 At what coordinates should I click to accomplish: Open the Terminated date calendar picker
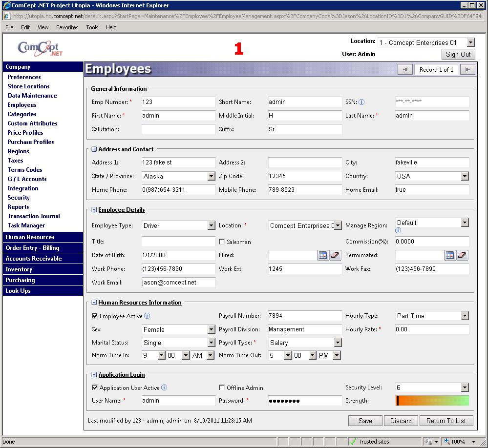(x=449, y=255)
